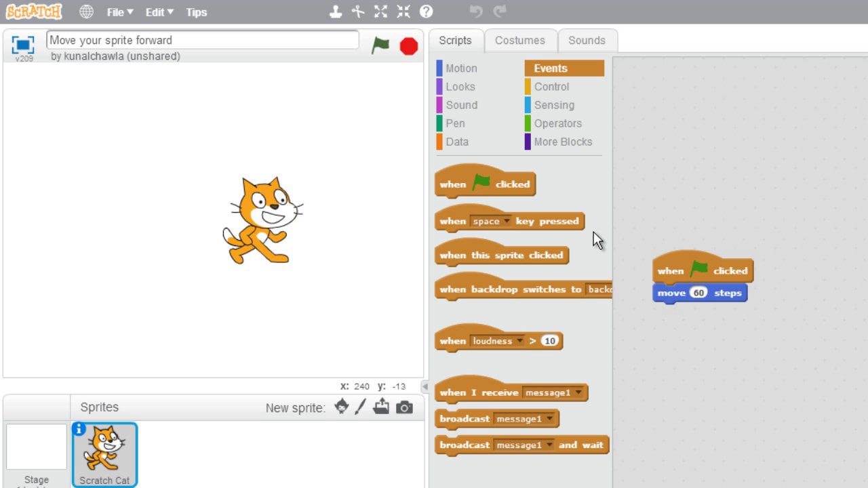Click the Redo arrow icon
The height and width of the screenshot is (488, 868).
[500, 12]
